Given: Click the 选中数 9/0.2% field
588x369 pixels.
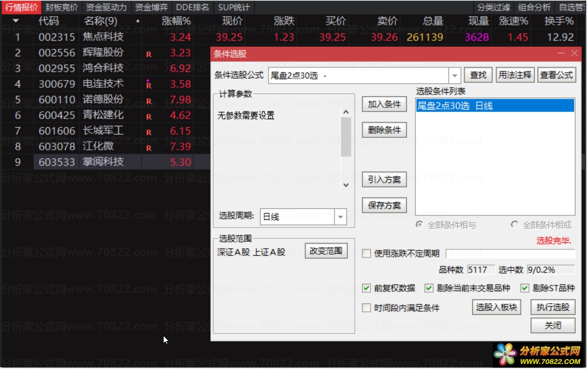Looking at the screenshot, I should coord(551,270).
